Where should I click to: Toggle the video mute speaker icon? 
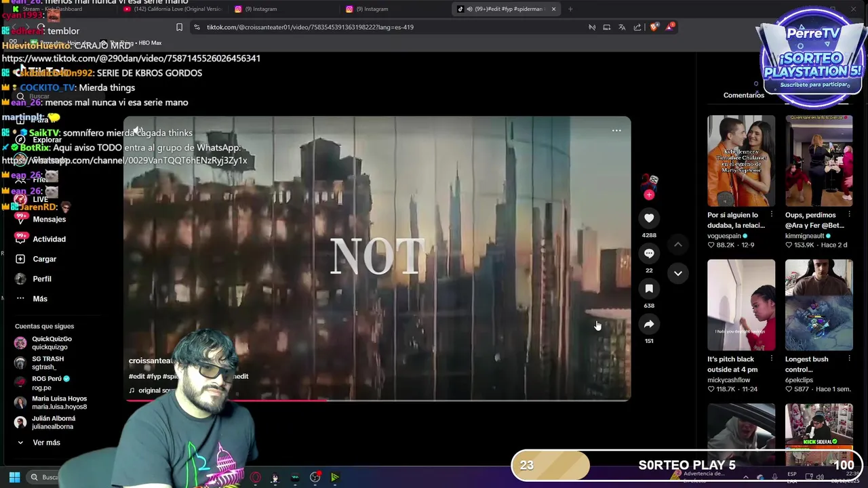[x=138, y=131]
